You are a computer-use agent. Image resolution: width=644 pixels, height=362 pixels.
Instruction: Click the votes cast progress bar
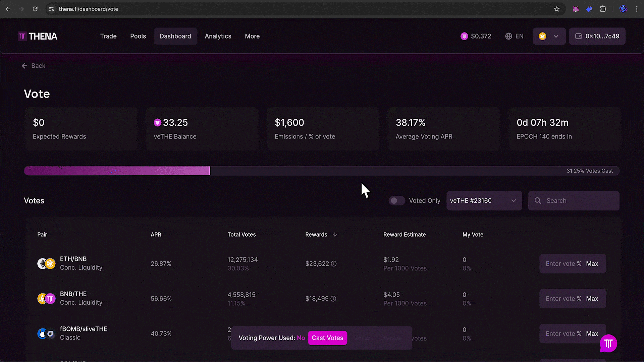tap(322, 171)
